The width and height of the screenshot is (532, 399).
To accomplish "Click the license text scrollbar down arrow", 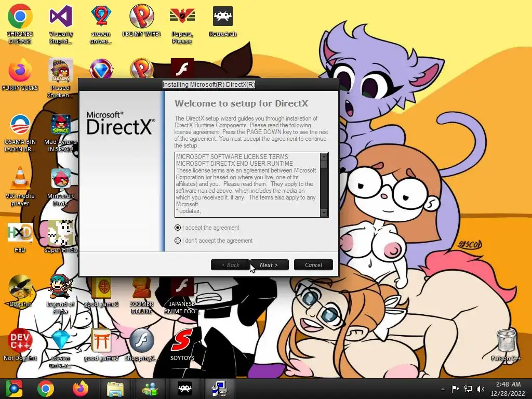I will coord(324,212).
